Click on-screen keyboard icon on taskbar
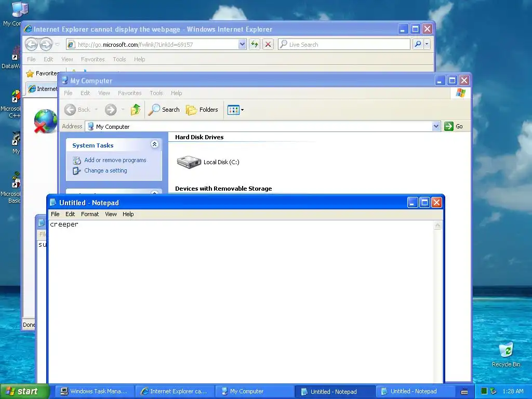 [x=464, y=392]
